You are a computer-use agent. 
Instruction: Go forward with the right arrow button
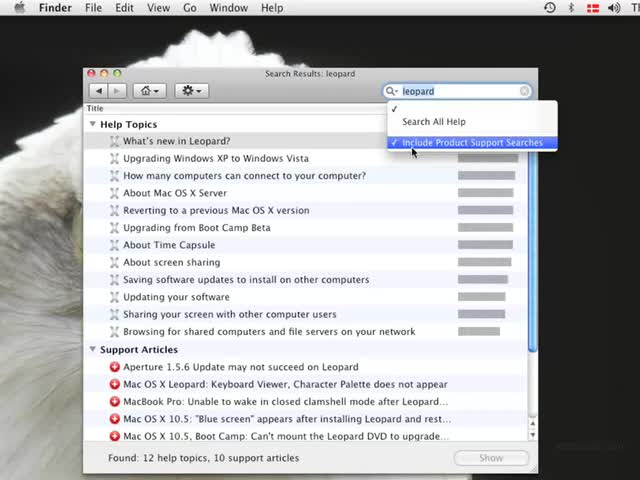(x=117, y=91)
